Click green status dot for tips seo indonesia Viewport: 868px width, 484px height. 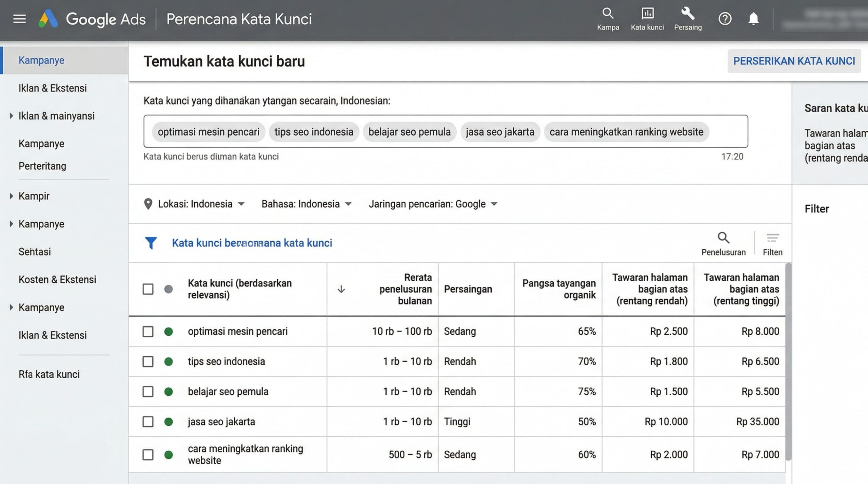click(x=169, y=361)
